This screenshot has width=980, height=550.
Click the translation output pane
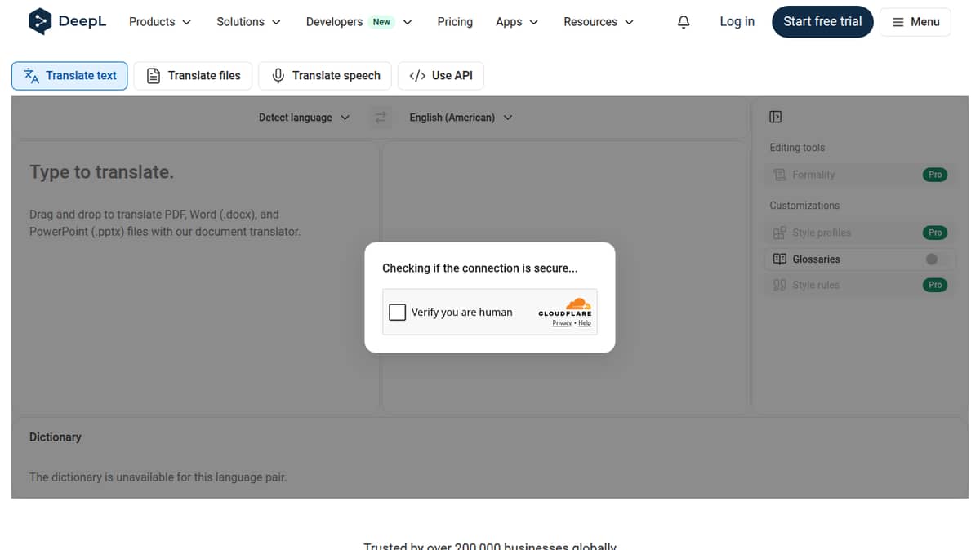(565, 277)
